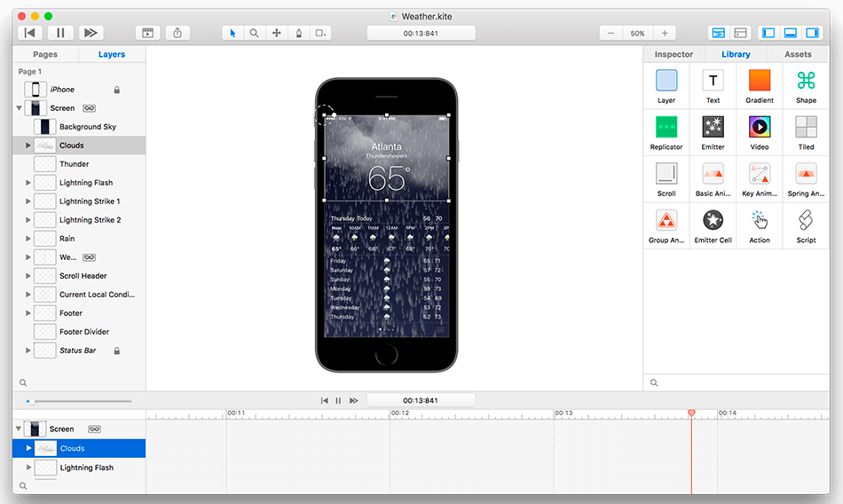Open the Inspector tab
The image size is (843, 504).
pyautogui.click(x=674, y=54)
